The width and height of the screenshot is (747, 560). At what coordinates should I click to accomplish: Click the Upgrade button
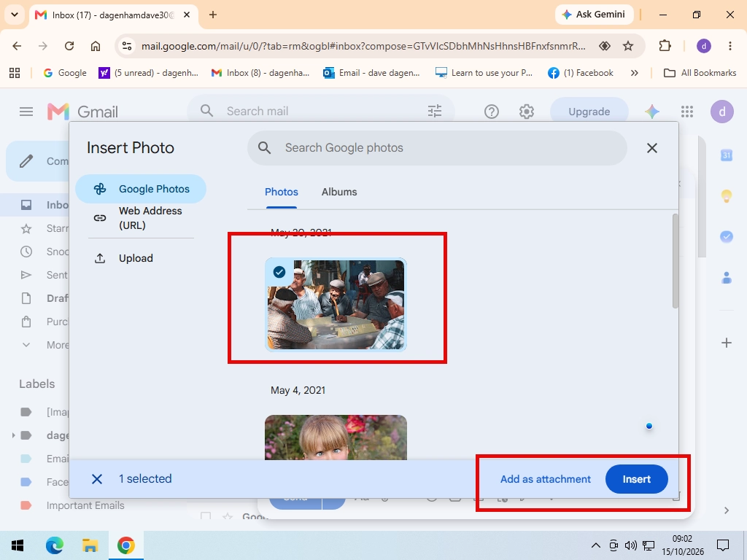pyautogui.click(x=589, y=112)
